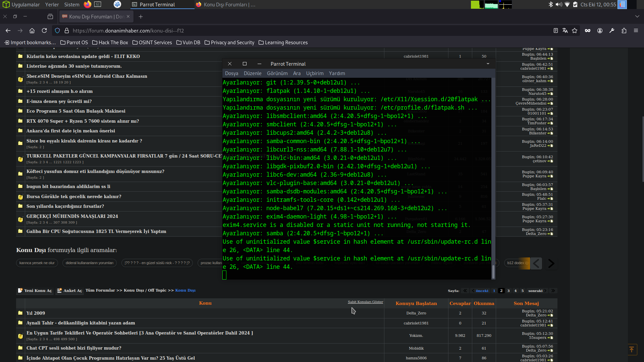
Task: Open the OSINT Services bookmarks folder
Action: [x=152, y=43]
